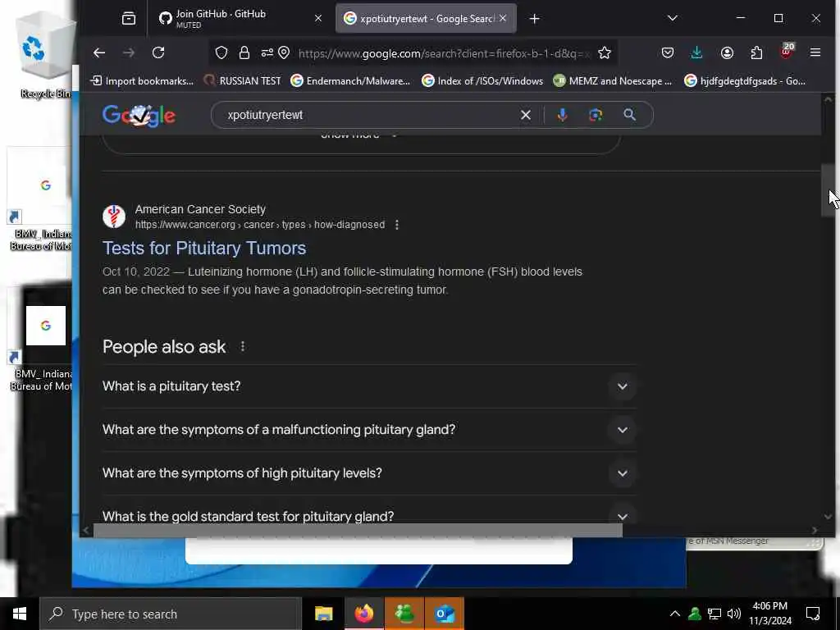840x630 pixels.
Task: Open MEMZ and Noescape bookmark
Action: tap(612, 81)
